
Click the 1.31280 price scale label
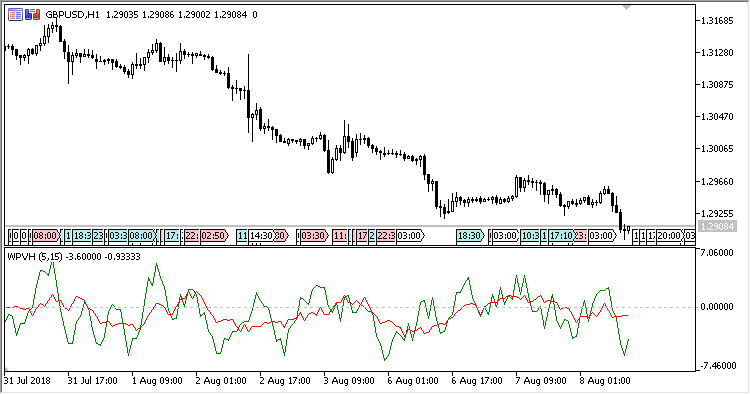[717, 53]
